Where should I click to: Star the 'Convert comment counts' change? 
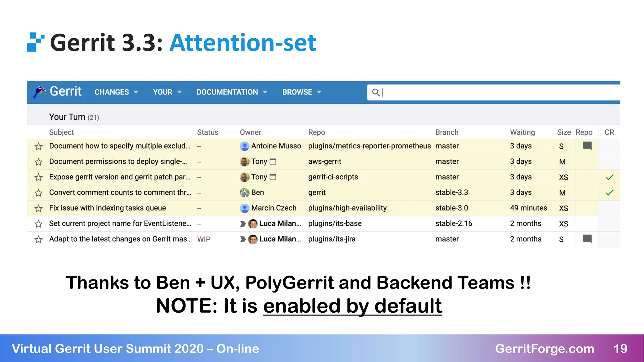tap(38, 193)
